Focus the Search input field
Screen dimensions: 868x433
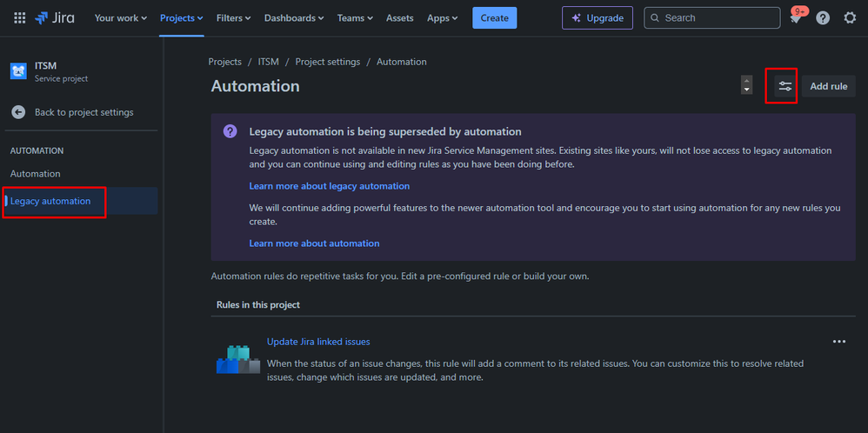(x=712, y=17)
